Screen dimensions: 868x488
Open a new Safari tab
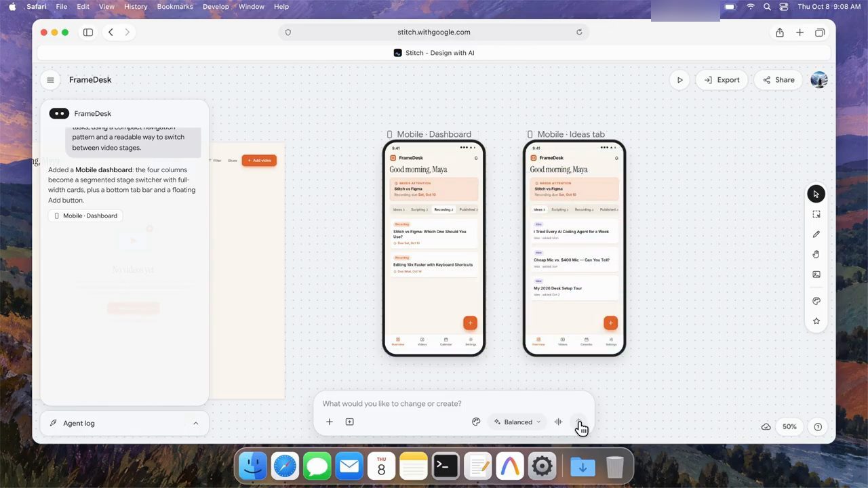800,32
